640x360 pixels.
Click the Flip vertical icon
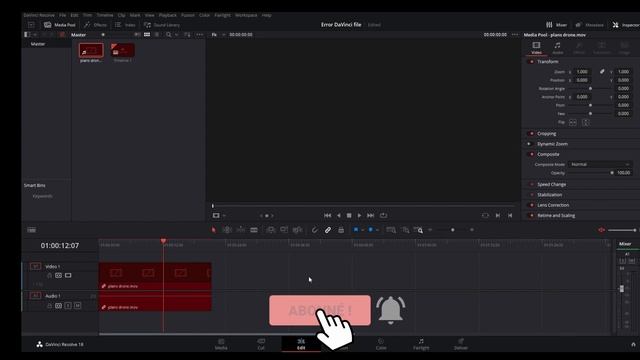[x=586, y=122]
